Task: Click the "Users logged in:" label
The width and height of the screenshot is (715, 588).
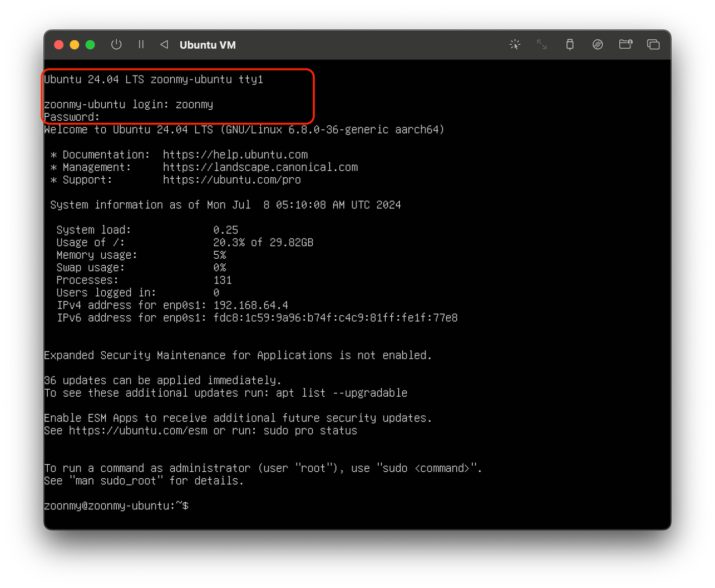Action: point(106,292)
